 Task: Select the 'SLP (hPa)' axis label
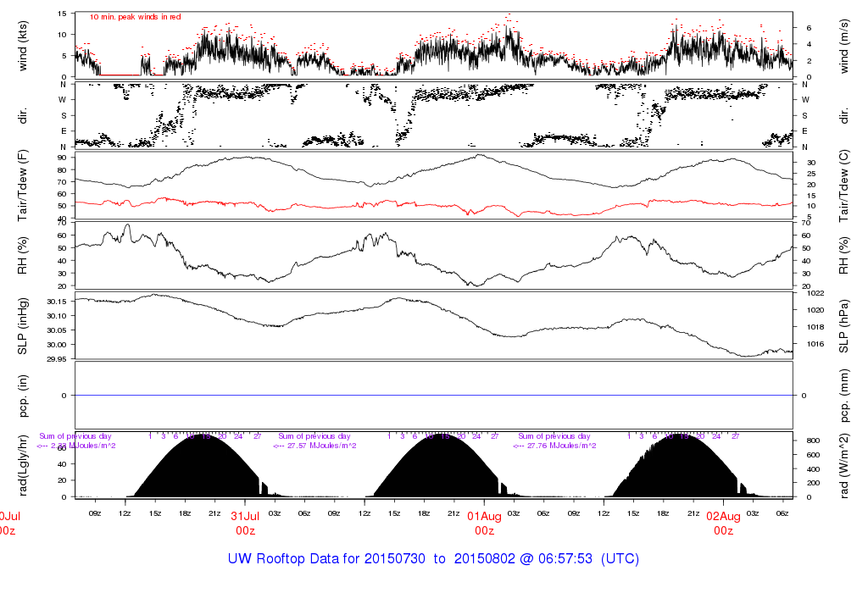click(x=844, y=326)
